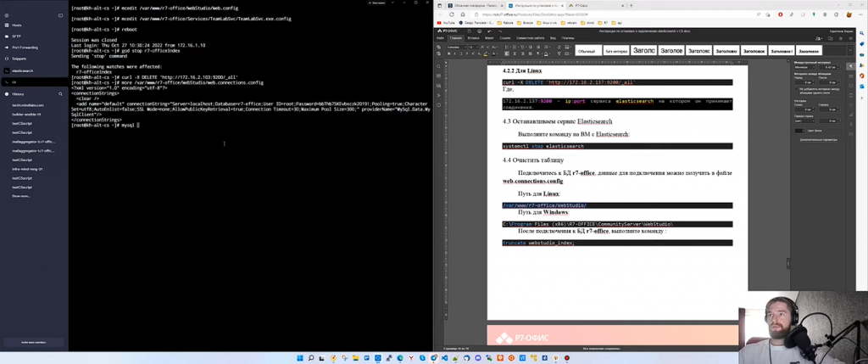Screen dimensions: 868x364
Task: Click the browser reload button
Action: [x=451, y=14]
